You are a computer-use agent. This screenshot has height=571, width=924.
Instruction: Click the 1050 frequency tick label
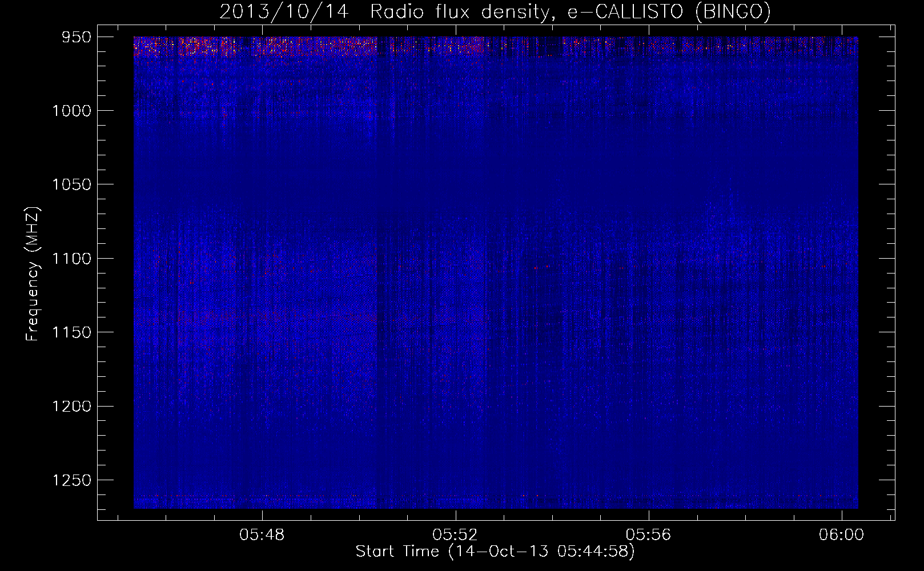pos(71,184)
